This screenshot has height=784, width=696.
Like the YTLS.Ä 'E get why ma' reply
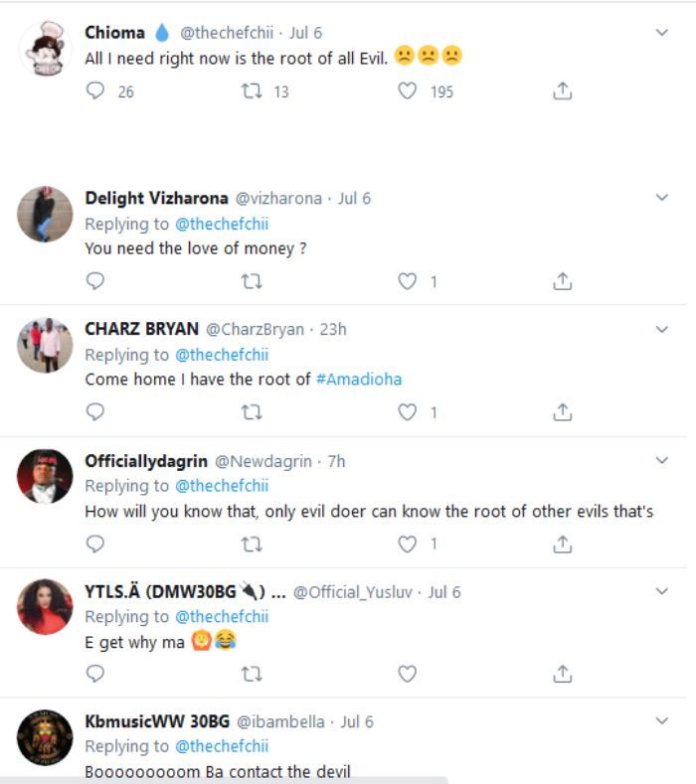click(x=407, y=674)
